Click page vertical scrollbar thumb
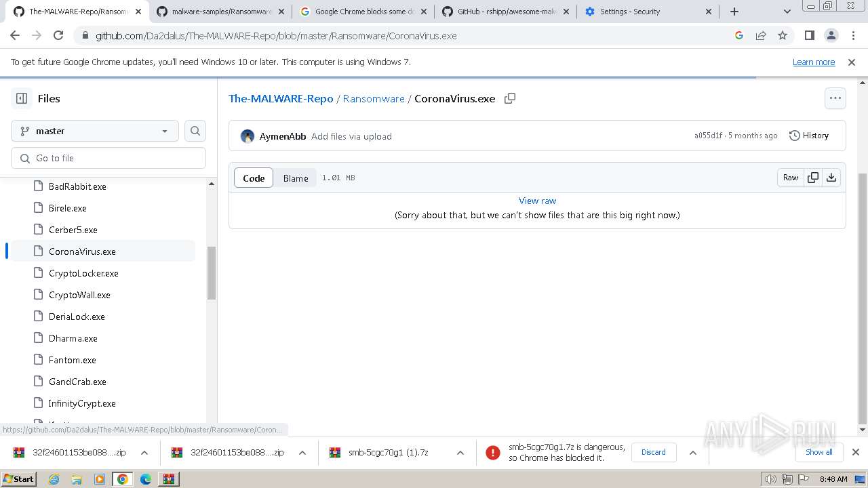868x488 pixels. coord(863,298)
